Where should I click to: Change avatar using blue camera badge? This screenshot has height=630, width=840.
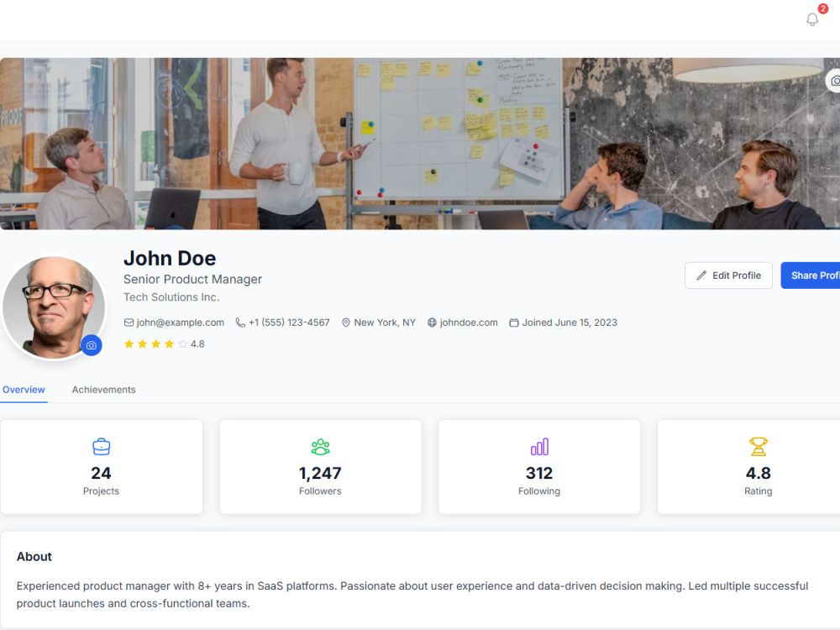click(92, 345)
